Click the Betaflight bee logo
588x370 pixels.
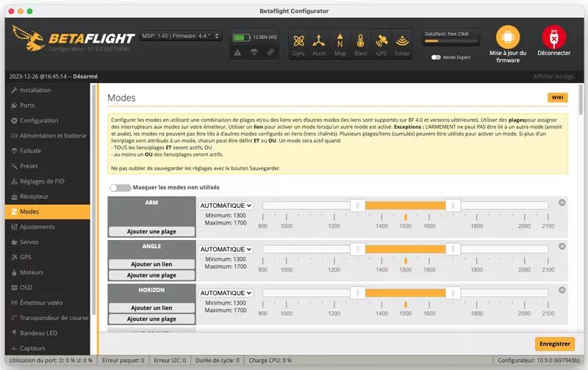click(x=28, y=38)
